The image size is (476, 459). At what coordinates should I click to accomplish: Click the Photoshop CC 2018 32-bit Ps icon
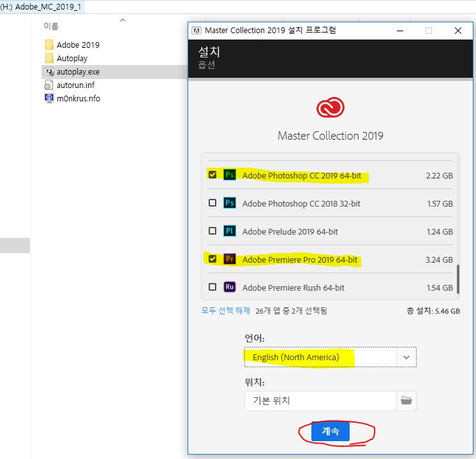tap(230, 203)
